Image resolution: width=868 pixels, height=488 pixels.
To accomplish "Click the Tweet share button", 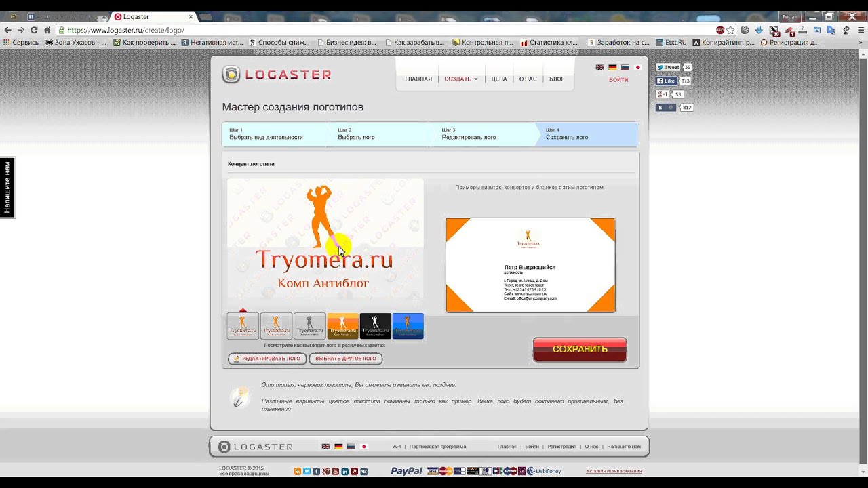I will pyautogui.click(x=668, y=67).
